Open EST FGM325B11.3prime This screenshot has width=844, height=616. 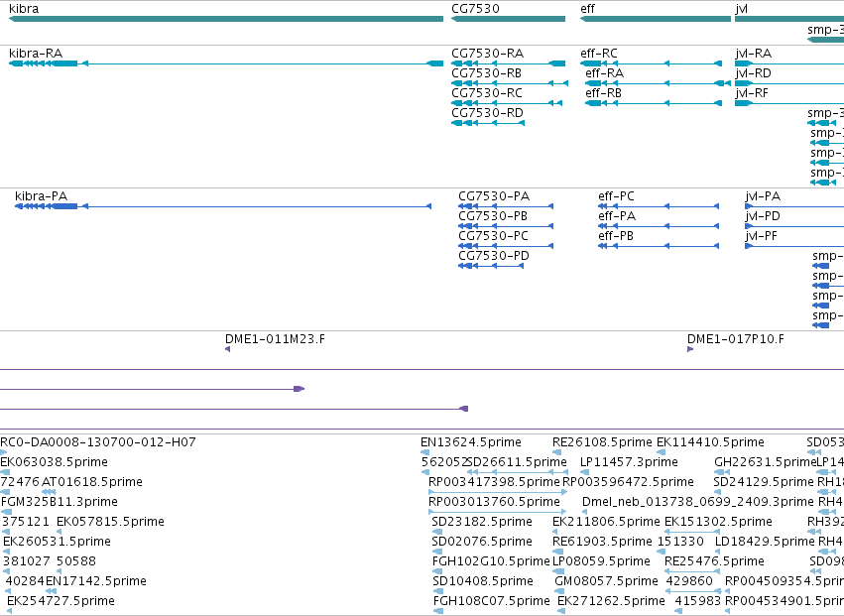point(60,502)
